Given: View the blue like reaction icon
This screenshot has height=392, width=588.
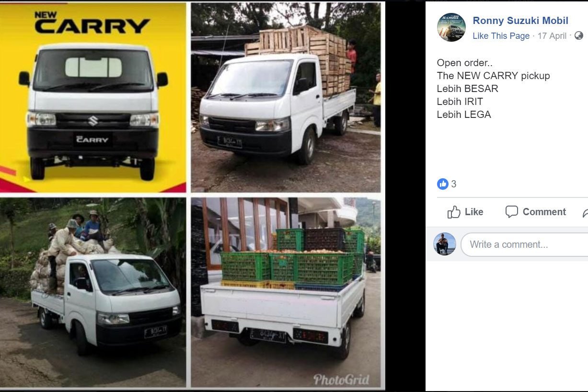Looking at the screenshot, I should pyautogui.click(x=443, y=184).
